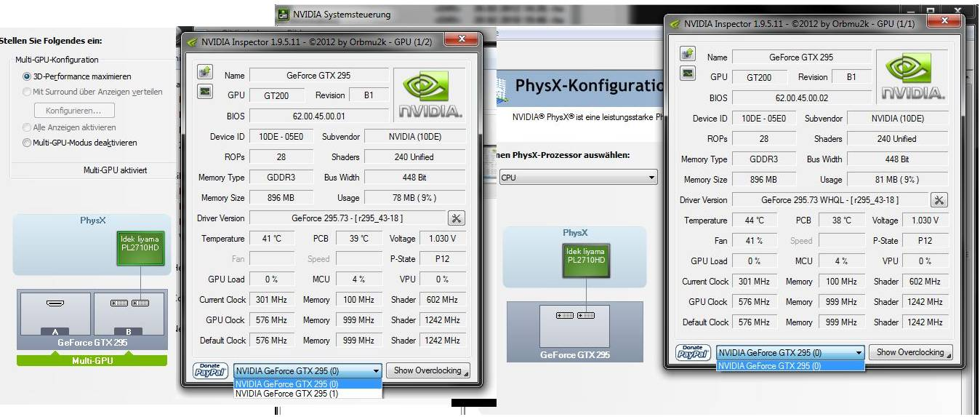Open GPU selector dropdown in left Inspector window
Screen dimensions: 980x417
coord(307,370)
